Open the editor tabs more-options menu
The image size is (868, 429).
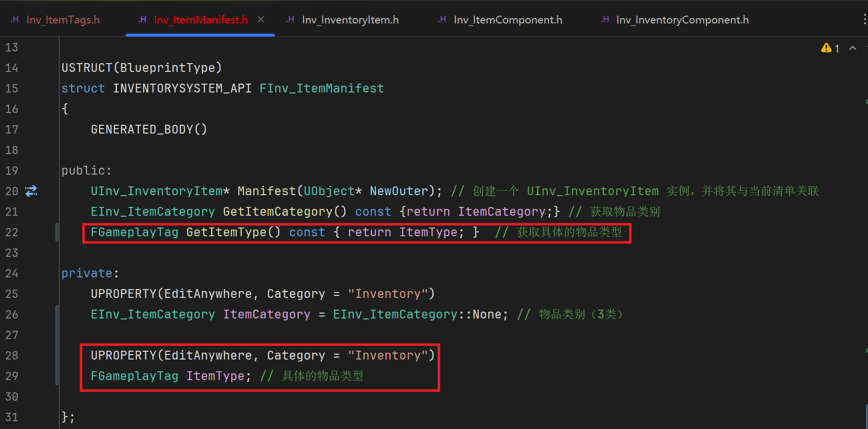(865, 19)
